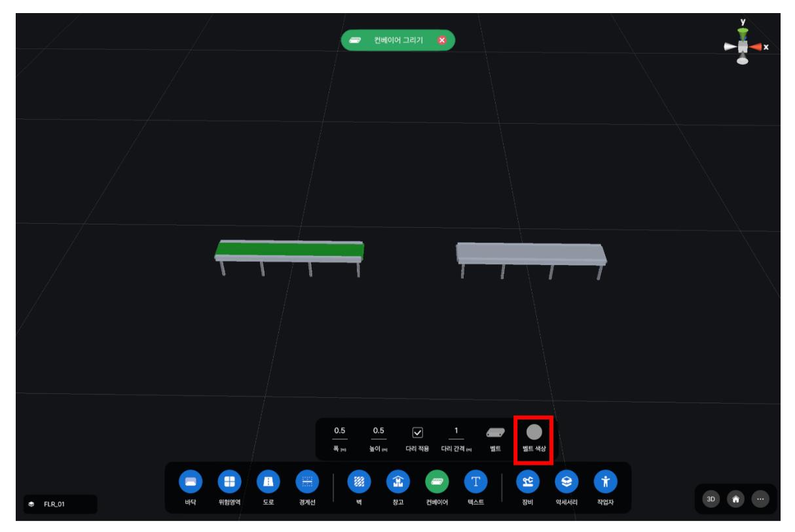Toggle the 3D view button
This screenshot has height=532, width=795.
712,499
